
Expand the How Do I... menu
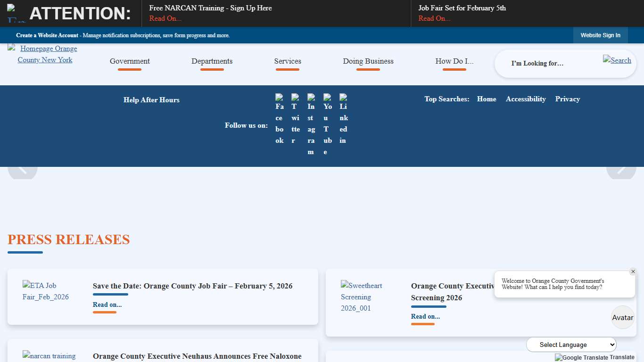tap(454, 61)
